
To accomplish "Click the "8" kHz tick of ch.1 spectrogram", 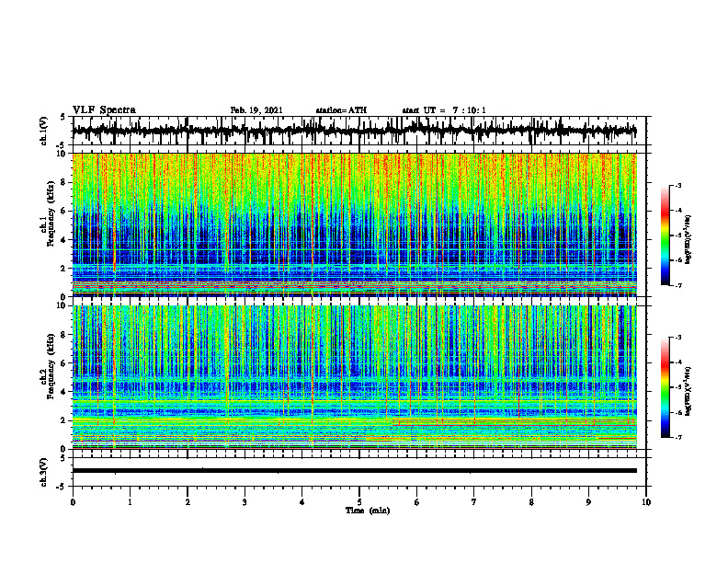I will (x=63, y=182).
